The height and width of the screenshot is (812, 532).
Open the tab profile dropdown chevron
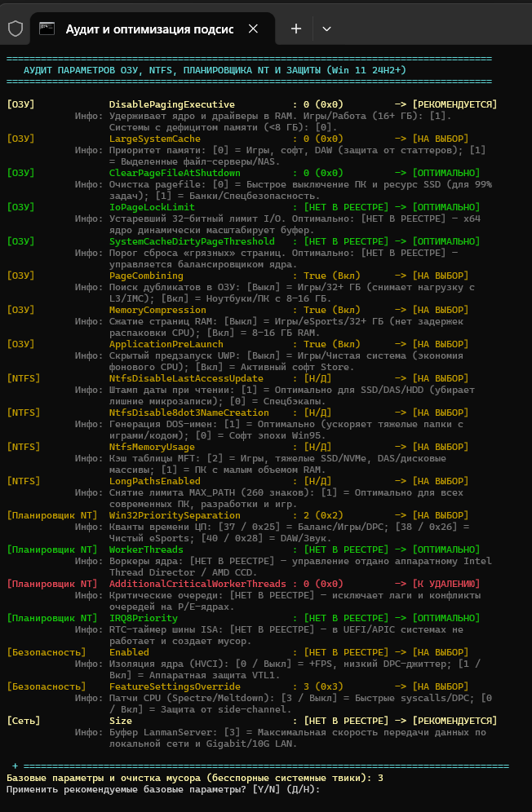326,29
